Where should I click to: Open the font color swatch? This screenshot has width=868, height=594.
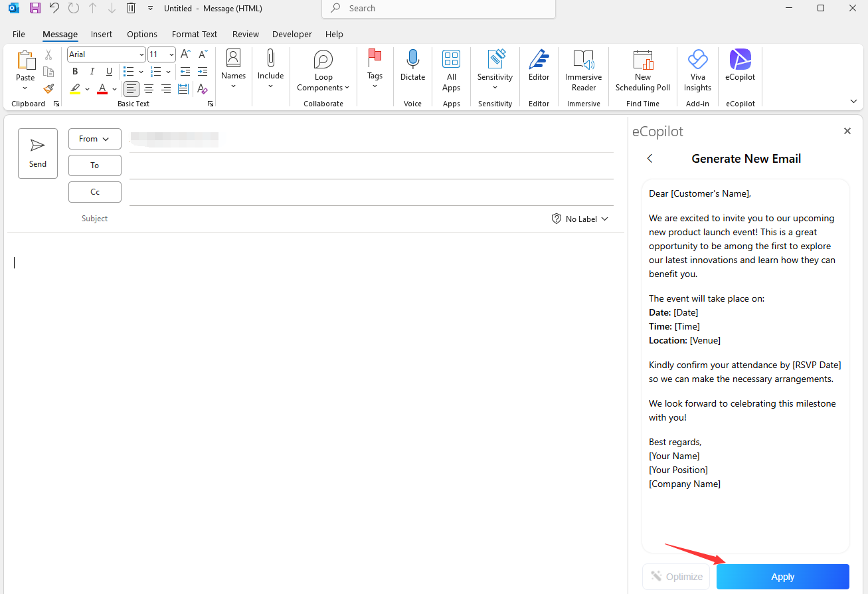click(x=102, y=88)
